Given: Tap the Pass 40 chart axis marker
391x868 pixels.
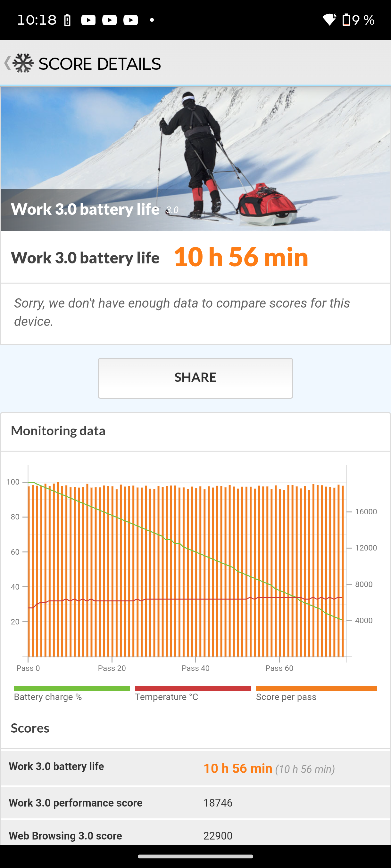Looking at the screenshot, I should [x=195, y=668].
